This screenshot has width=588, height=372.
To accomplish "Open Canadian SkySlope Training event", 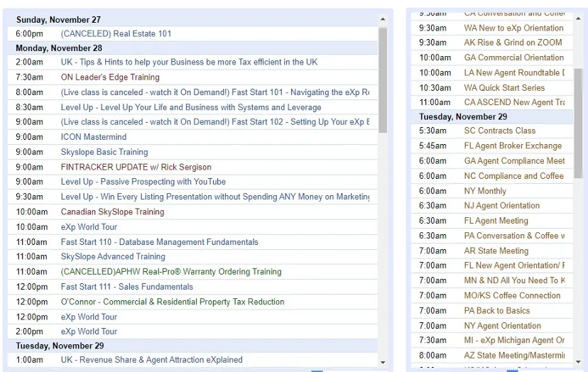I will pos(112,212).
